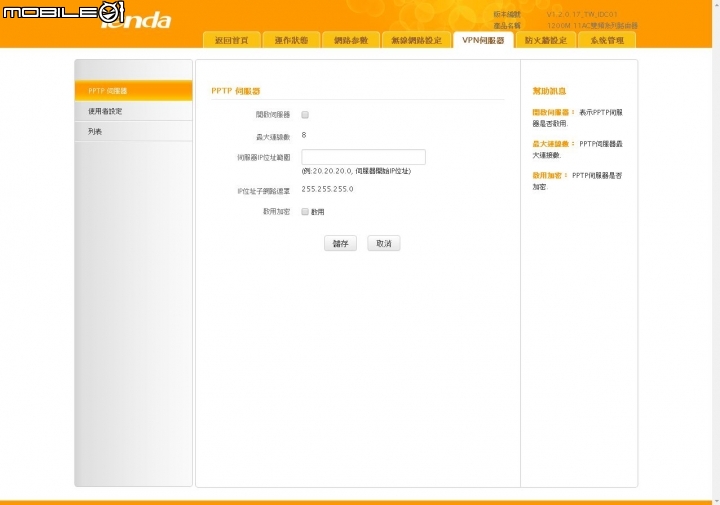Focus the 伺服器IP位址範圍 input field

point(363,157)
